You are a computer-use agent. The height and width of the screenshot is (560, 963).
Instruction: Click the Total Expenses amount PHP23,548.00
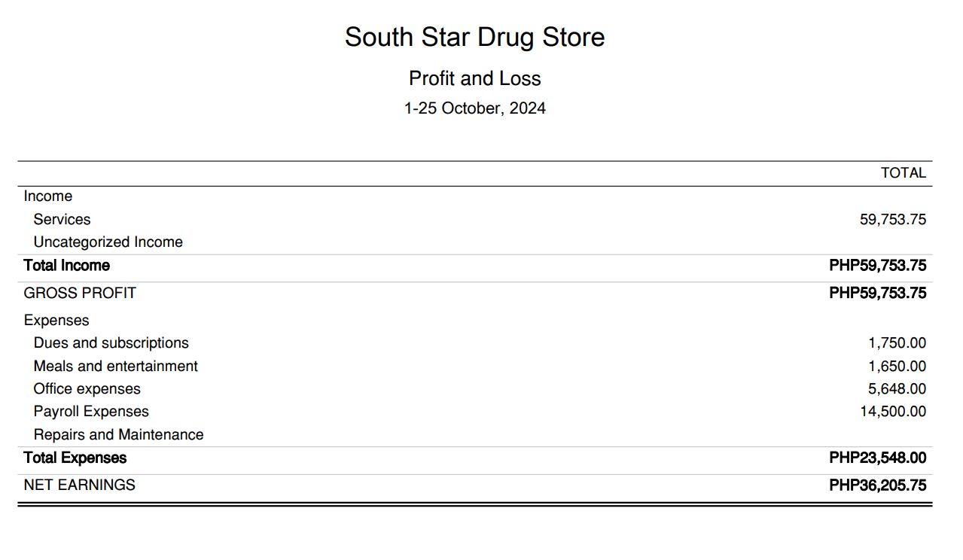click(877, 458)
